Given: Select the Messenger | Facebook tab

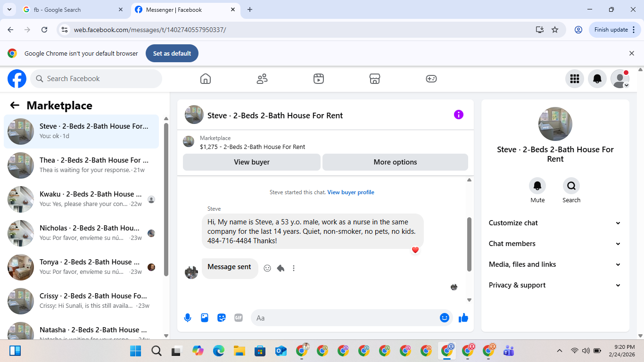Looking at the screenshot, I should pos(185,9).
